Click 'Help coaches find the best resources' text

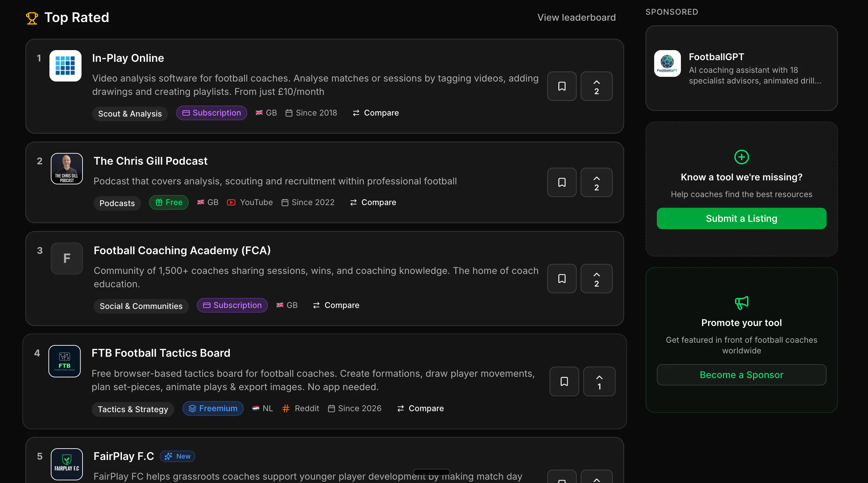(741, 194)
